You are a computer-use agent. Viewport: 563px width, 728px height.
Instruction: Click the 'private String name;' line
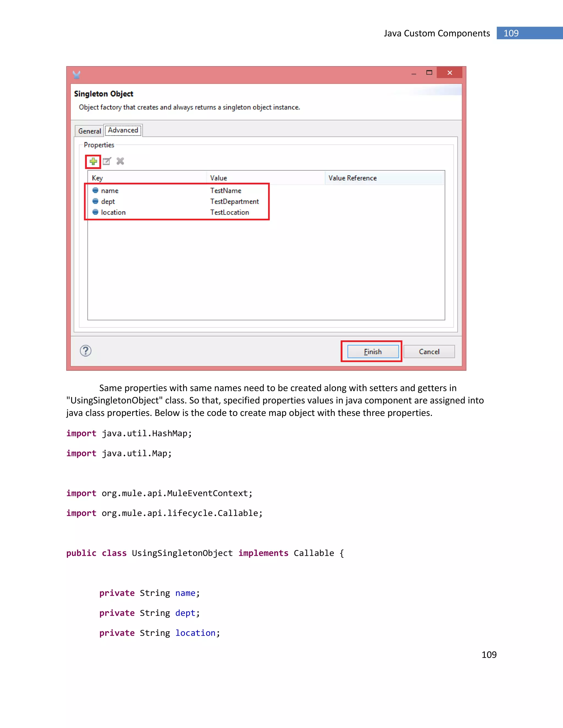pos(150,593)
